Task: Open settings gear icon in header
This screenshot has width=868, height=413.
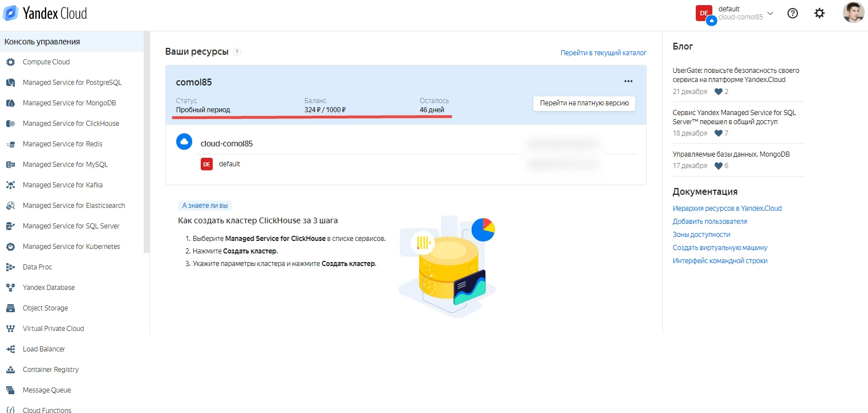Action: [820, 13]
